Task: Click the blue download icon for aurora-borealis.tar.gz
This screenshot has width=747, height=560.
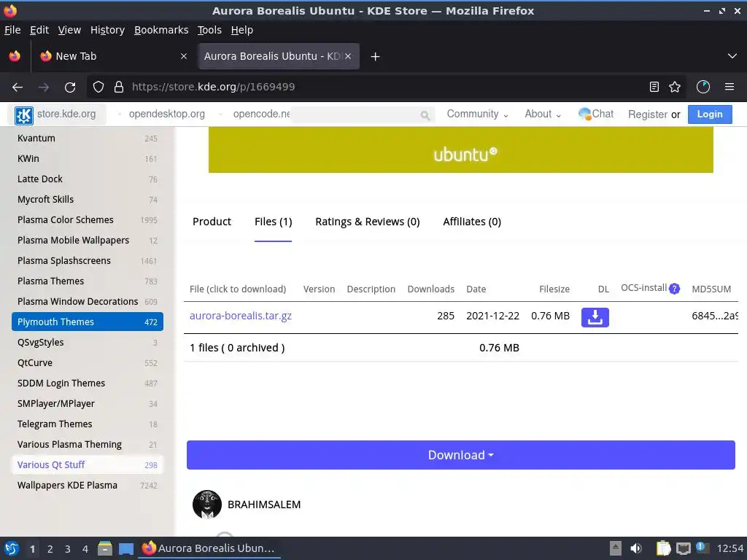Action: coord(595,317)
